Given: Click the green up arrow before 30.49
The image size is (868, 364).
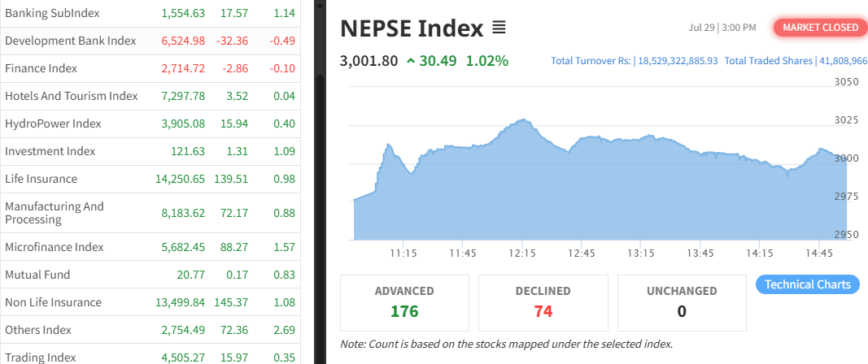Looking at the screenshot, I should tap(410, 61).
